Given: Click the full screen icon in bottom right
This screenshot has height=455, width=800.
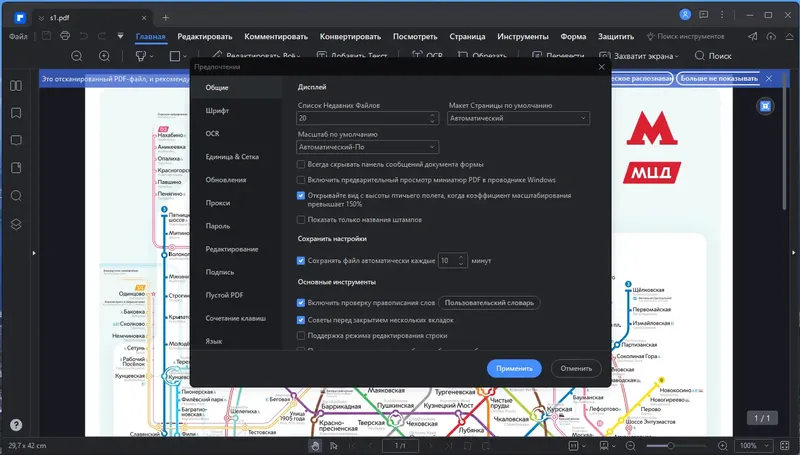Looking at the screenshot, I should 785,446.
